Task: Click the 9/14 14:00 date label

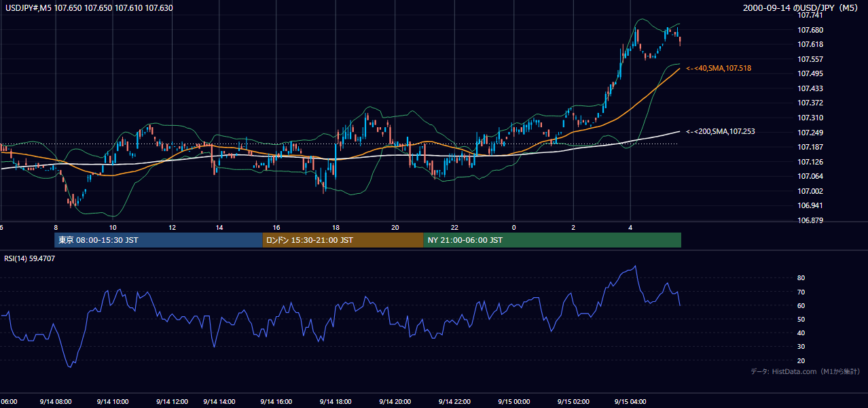Action: pos(219,401)
